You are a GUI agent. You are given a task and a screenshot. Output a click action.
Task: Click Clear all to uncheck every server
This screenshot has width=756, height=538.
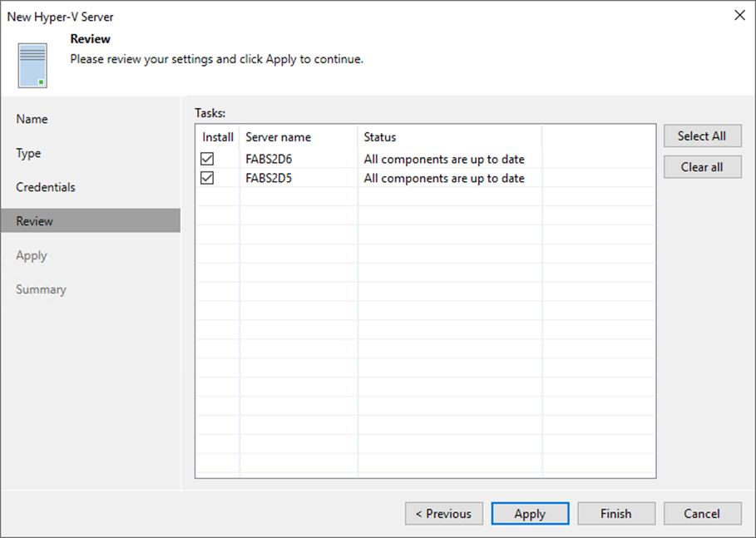[x=702, y=166]
